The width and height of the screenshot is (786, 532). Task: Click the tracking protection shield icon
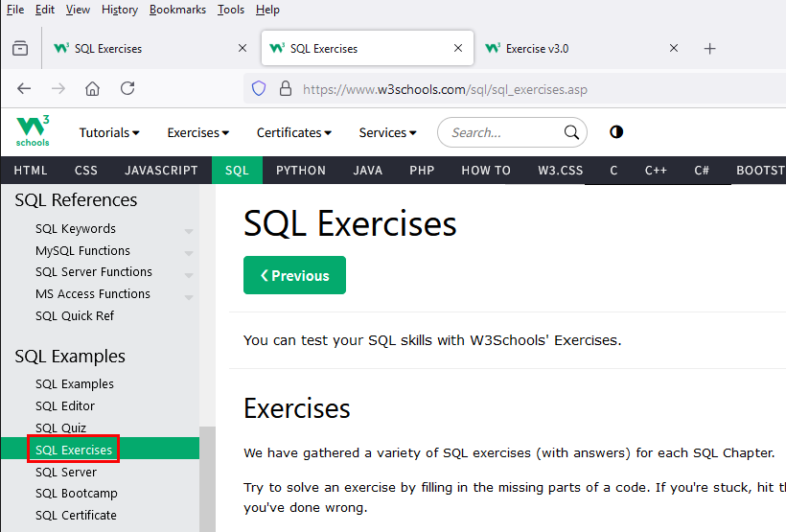coord(258,89)
